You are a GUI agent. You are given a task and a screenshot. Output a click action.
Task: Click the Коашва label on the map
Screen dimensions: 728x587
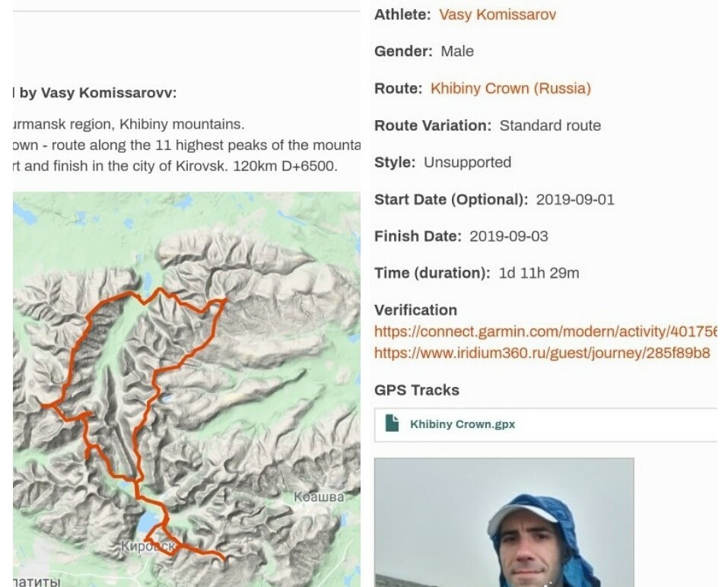[x=319, y=497]
